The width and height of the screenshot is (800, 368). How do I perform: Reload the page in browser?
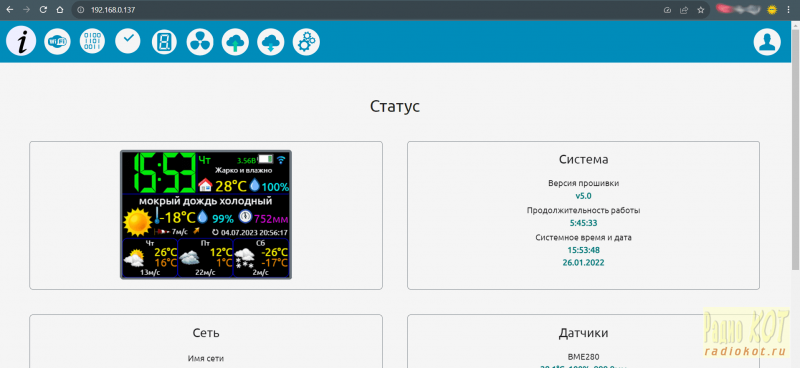click(43, 10)
